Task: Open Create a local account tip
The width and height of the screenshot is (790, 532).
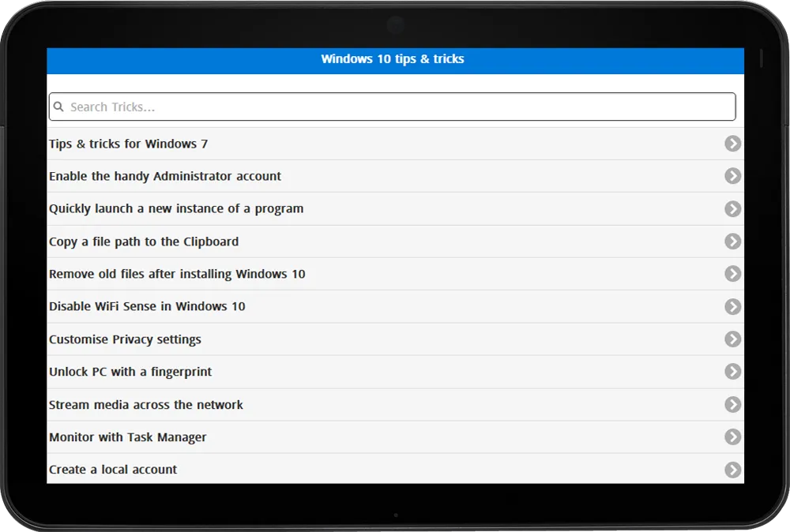Action: point(395,469)
